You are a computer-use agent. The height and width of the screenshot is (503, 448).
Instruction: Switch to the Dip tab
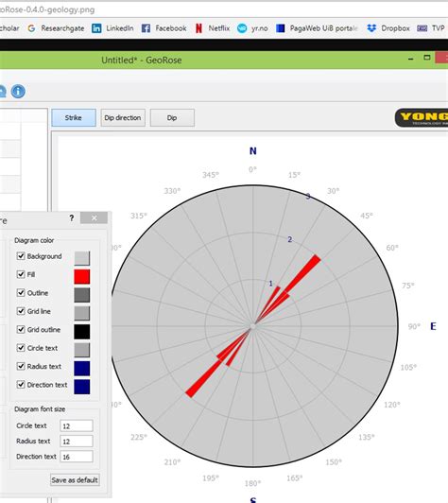pyautogui.click(x=172, y=118)
